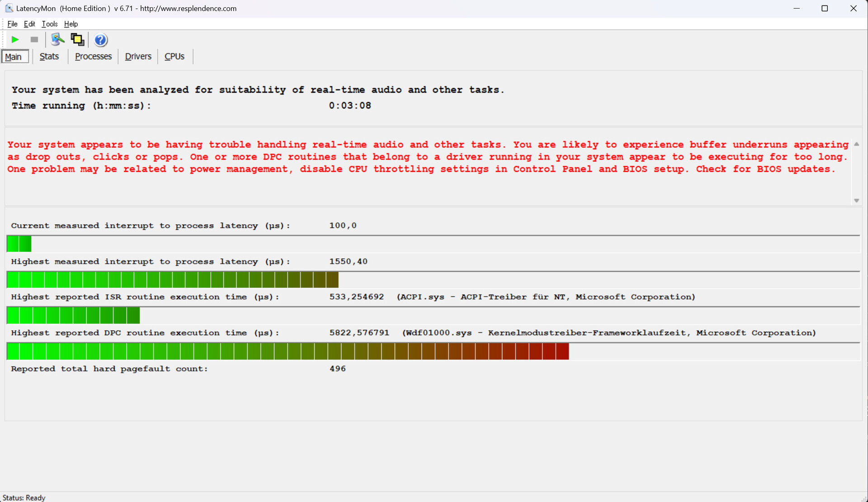Image resolution: width=868 pixels, height=502 pixels.
Task: Switch to the Stats tab
Action: [x=49, y=56]
